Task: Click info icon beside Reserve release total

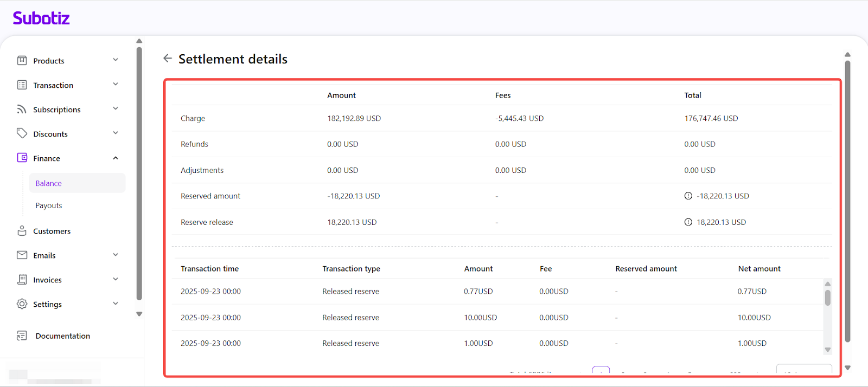Action: click(x=688, y=222)
